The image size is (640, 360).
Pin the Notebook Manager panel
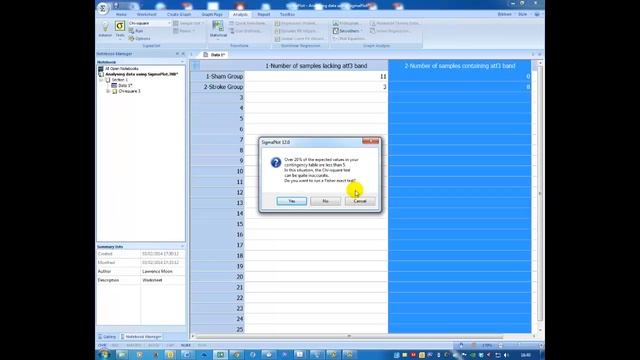pyautogui.click(x=177, y=54)
